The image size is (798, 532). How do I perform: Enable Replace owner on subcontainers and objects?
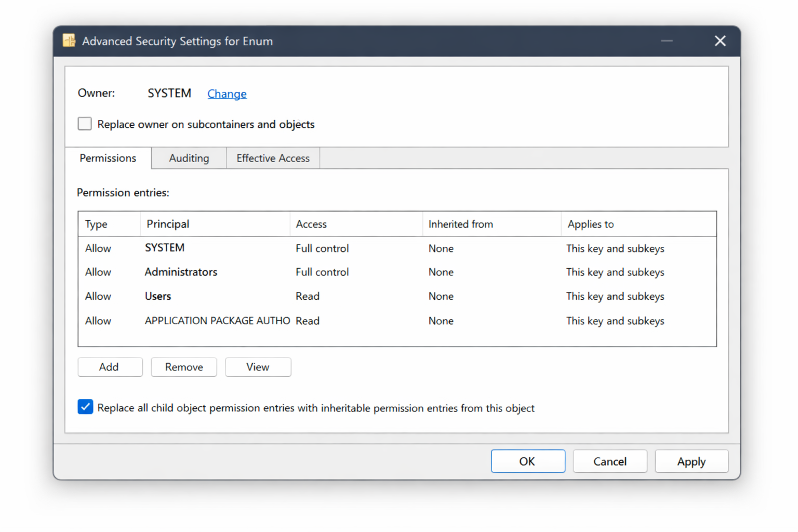point(84,124)
